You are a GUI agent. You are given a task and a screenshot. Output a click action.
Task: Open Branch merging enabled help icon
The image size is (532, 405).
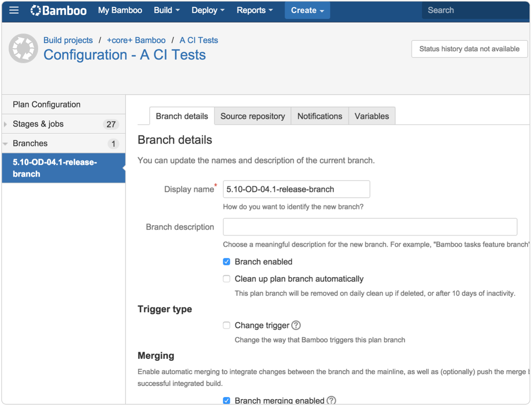click(x=331, y=400)
